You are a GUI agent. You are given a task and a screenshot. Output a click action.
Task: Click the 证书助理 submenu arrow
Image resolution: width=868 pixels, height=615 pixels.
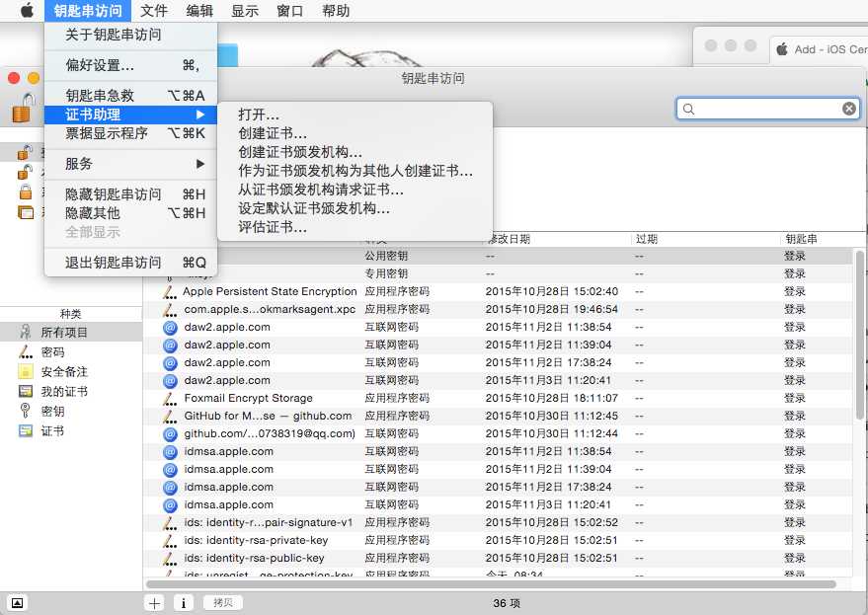[x=200, y=115]
